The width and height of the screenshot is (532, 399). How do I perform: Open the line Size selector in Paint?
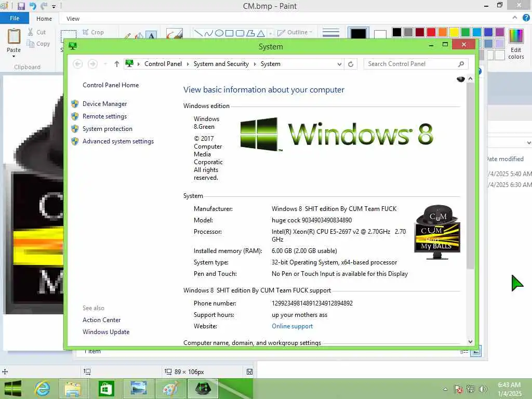(x=331, y=33)
